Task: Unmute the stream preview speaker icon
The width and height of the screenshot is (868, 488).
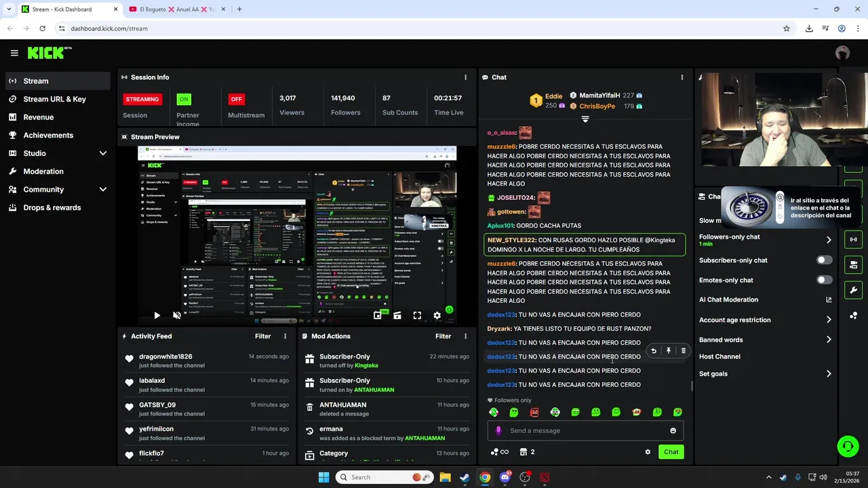Action: pyautogui.click(x=177, y=315)
